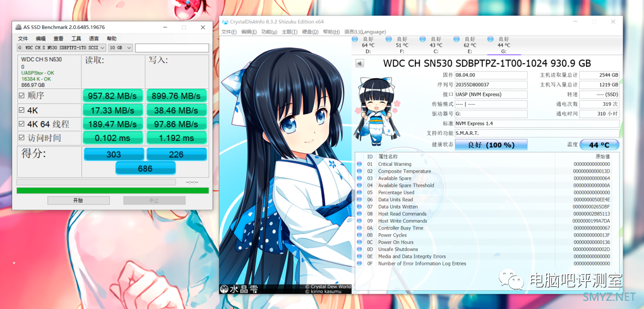644x309 pixels.
Task: Click the serial number field 20355D800037
Action: point(491,85)
